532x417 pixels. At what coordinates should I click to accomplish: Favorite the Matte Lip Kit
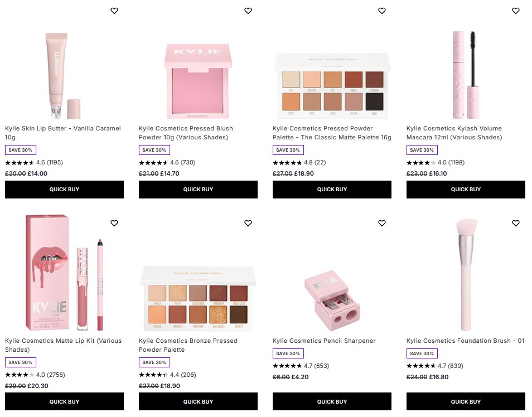point(114,223)
